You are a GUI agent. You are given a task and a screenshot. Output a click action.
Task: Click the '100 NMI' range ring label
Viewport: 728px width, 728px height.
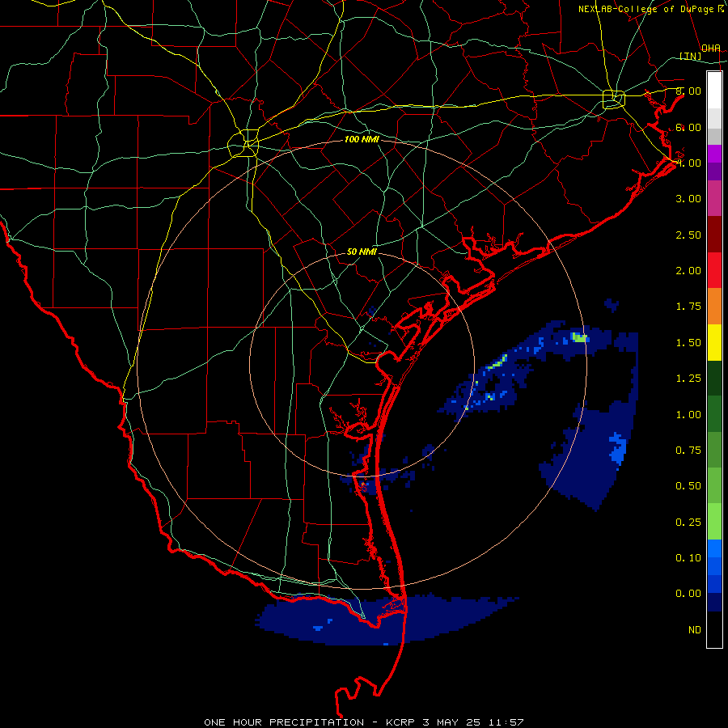362,139
